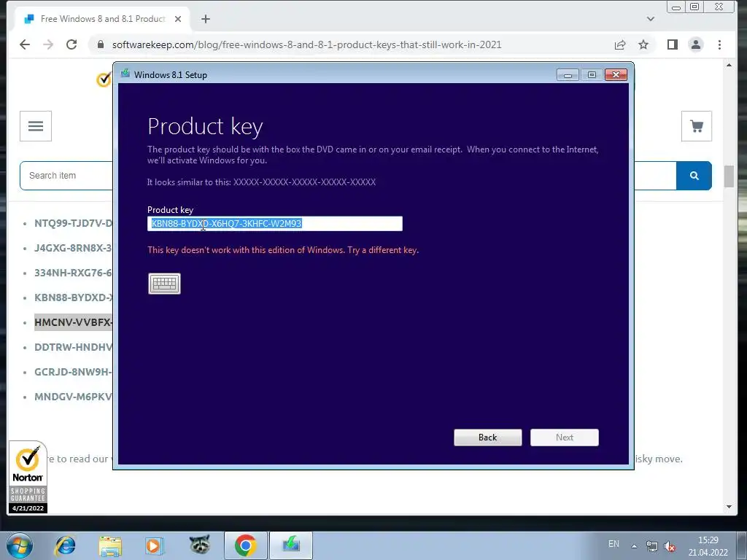
Task: Click the page scrollbar down arrow
Action: point(729,507)
